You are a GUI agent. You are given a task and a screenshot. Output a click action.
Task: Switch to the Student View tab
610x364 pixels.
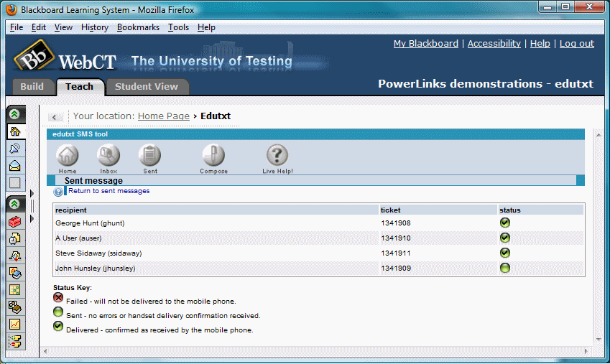[147, 87]
